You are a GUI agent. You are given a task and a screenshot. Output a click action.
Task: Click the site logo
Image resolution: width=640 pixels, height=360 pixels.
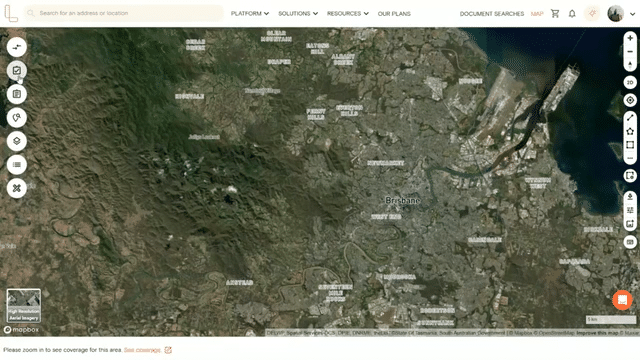click(x=11, y=13)
